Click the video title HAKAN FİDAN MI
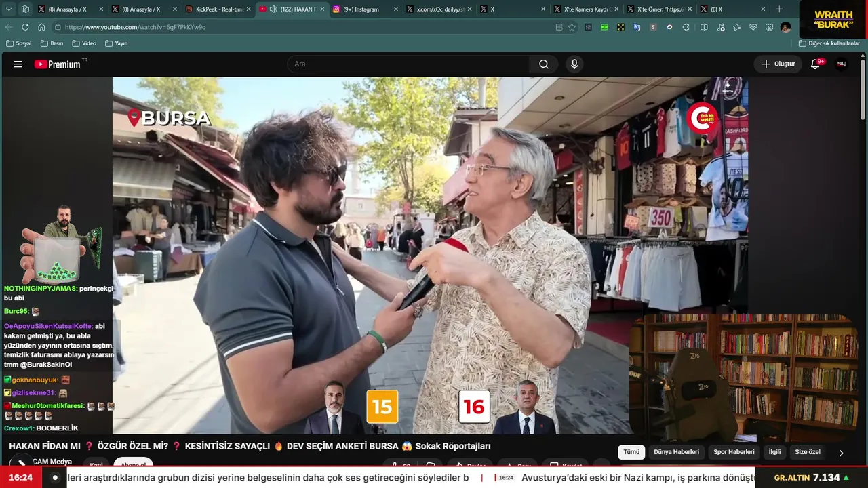The image size is (868, 488). click(250, 446)
